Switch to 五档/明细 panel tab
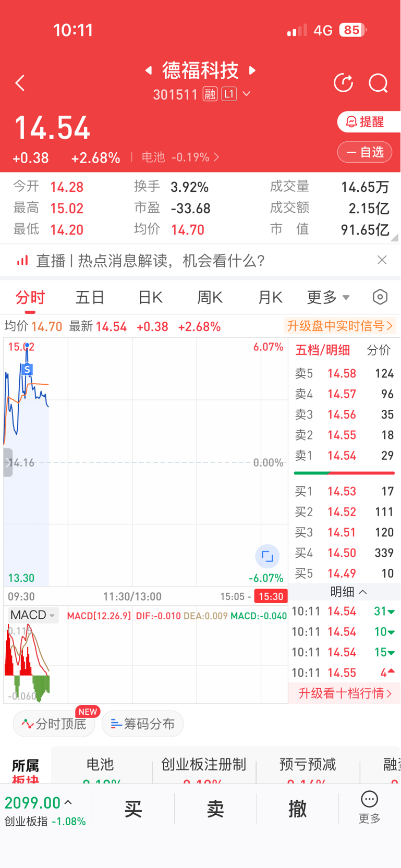 (x=323, y=350)
